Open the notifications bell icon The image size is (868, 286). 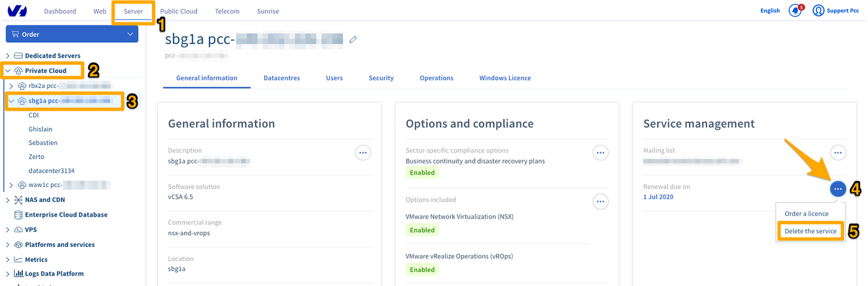point(794,11)
